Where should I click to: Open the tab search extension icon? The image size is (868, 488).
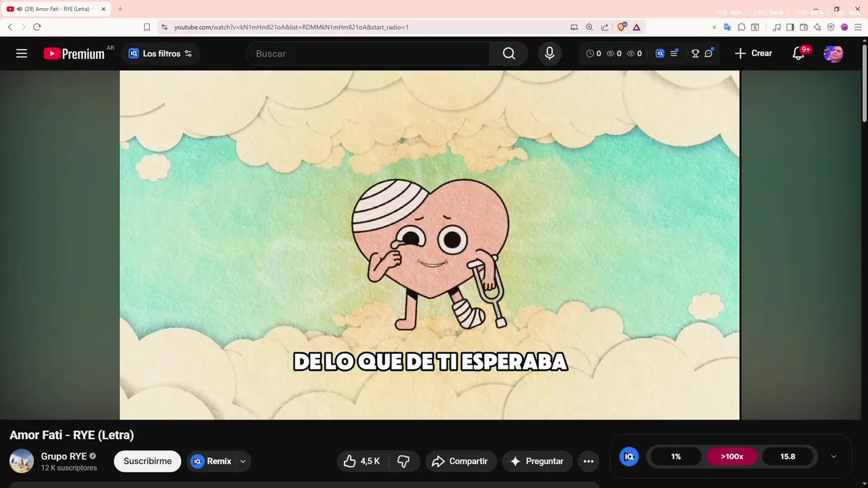pyautogui.click(x=755, y=27)
